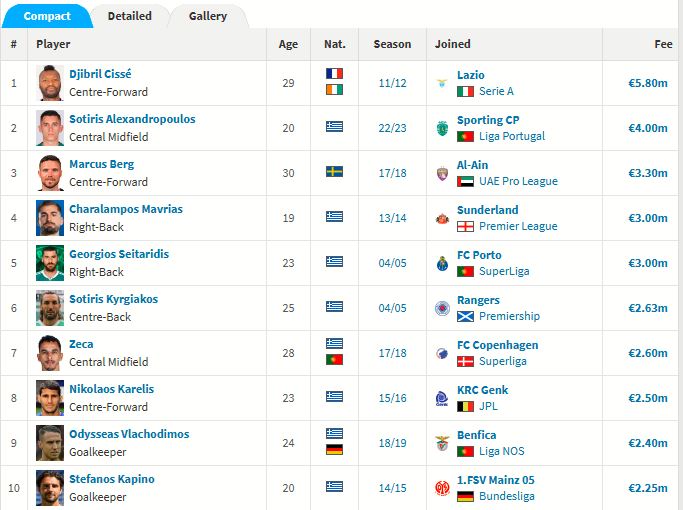Click the Swedish flag for Marcus Berg
This screenshot has width=683, height=510.
tap(334, 172)
